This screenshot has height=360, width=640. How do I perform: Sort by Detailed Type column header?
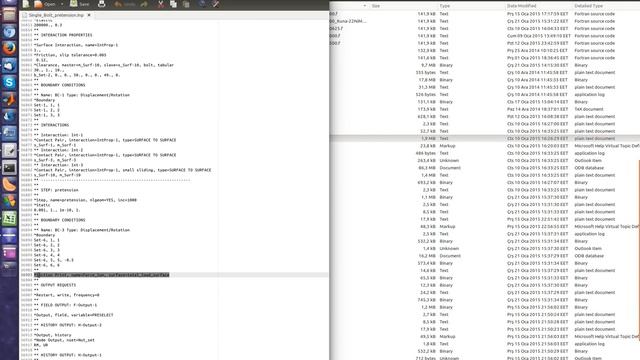[588, 6]
